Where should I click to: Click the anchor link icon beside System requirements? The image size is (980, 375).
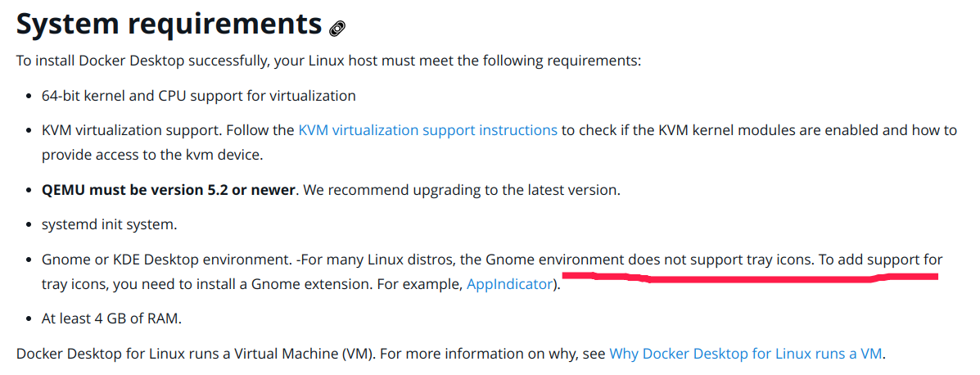tap(337, 29)
